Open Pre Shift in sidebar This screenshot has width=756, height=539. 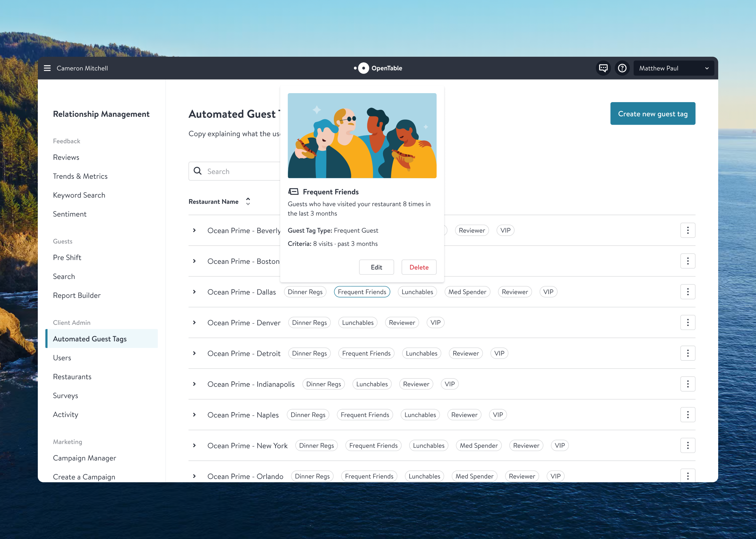pyautogui.click(x=67, y=257)
